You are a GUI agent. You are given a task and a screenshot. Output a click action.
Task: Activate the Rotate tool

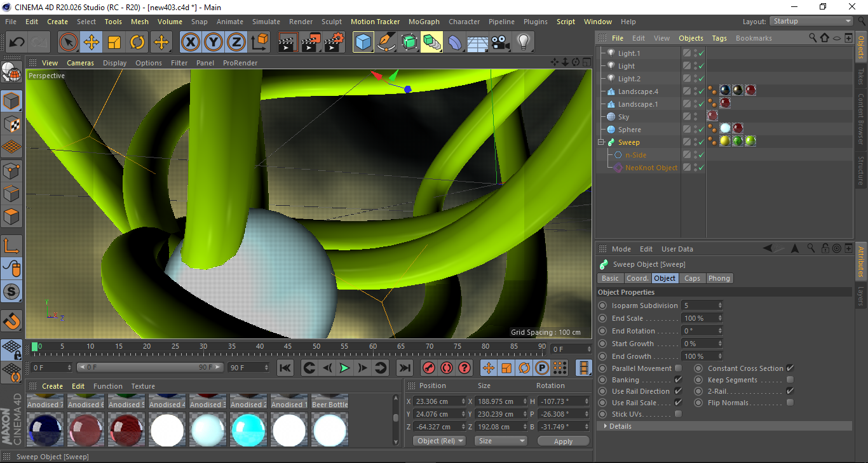(137, 43)
